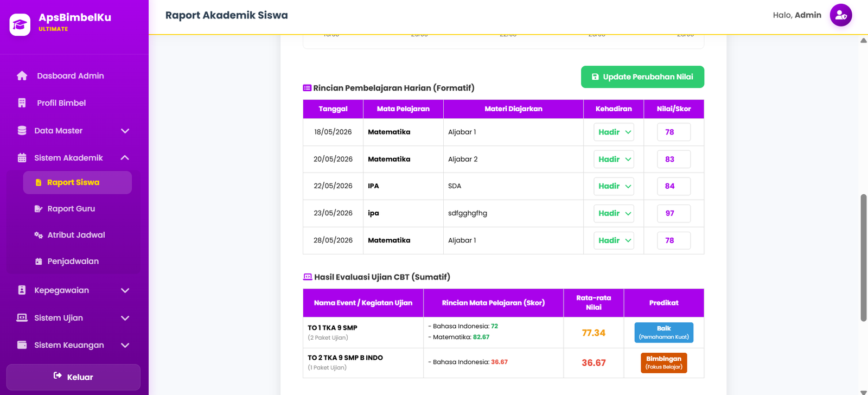Image resolution: width=868 pixels, height=395 pixels.
Task: Click the Raport Guru edit icon
Action: [x=38, y=209]
